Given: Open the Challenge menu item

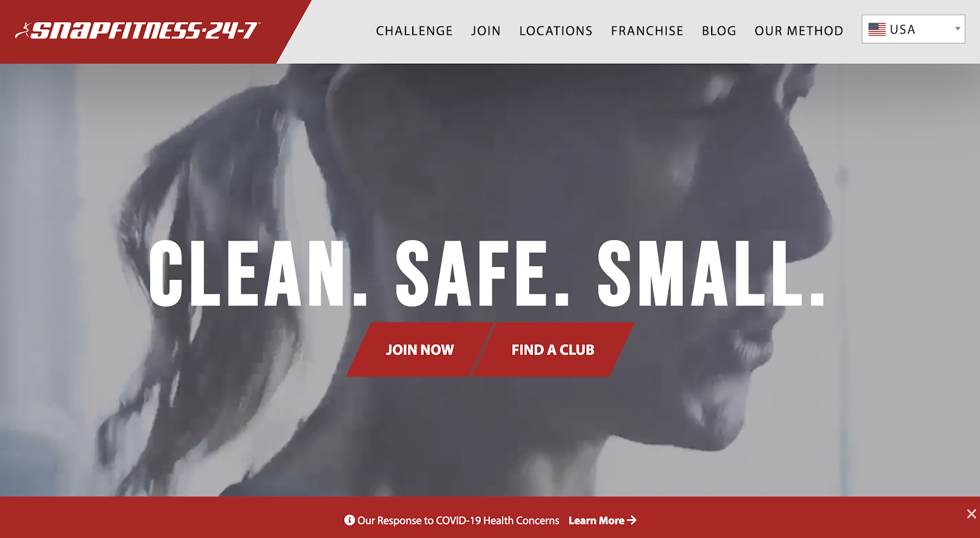Looking at the screenshot, I should click(414, 31).
